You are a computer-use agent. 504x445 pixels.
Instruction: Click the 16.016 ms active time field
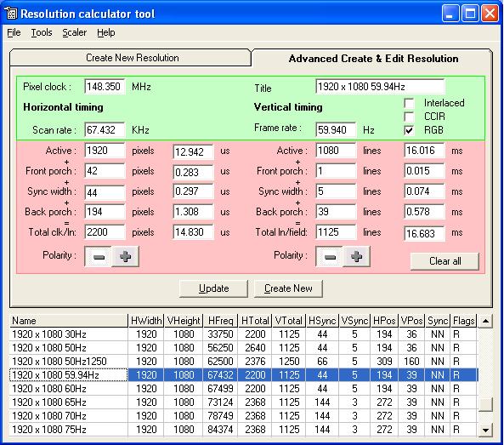click(424, 151)
